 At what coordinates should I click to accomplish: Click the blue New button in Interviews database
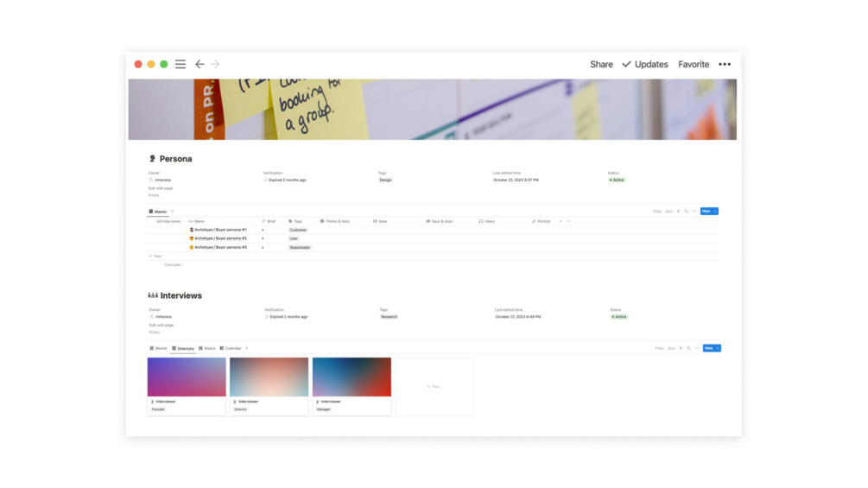(x=708, y=349)
